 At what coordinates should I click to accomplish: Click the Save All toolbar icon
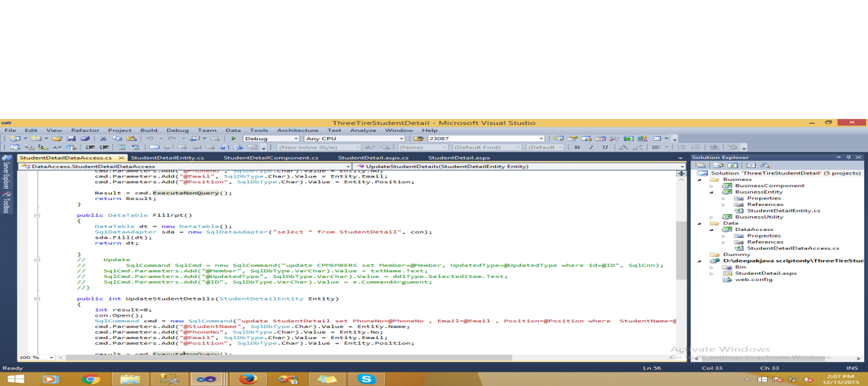point(84,138)
